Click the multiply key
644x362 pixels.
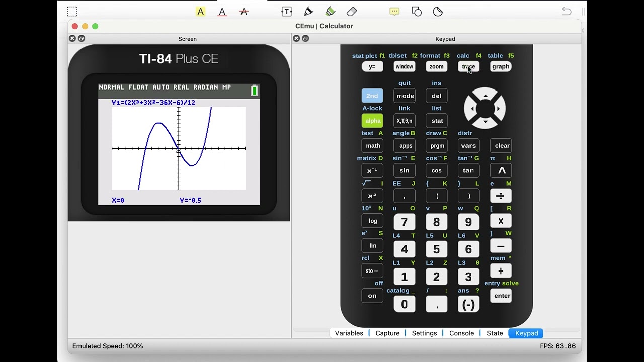tap(501, 221)
